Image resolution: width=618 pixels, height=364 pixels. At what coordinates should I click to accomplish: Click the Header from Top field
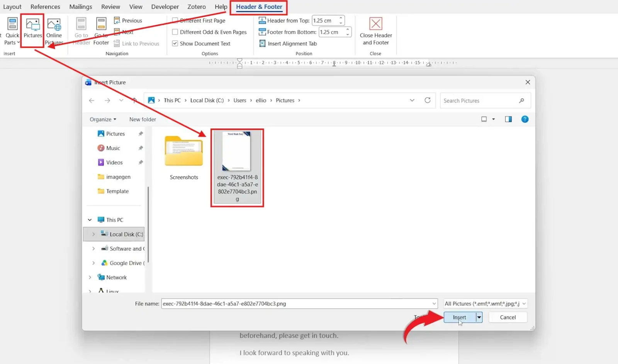point(325,20)
